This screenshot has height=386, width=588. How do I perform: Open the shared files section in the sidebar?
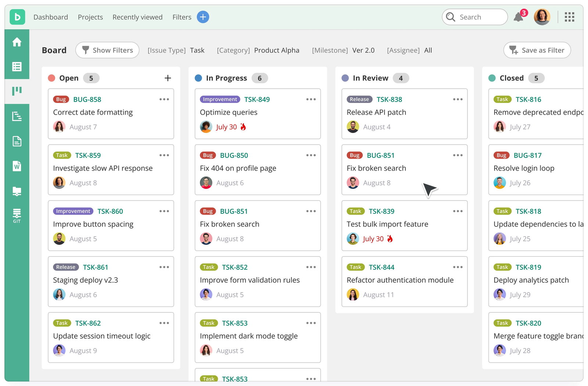17,191
